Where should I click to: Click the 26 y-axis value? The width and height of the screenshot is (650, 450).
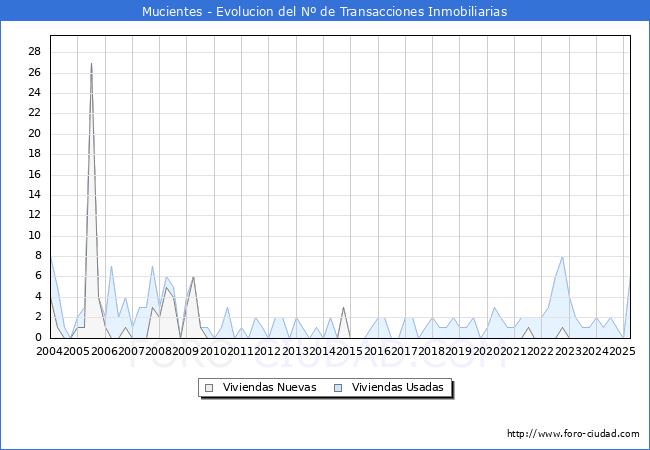click(x=35, y=73)
